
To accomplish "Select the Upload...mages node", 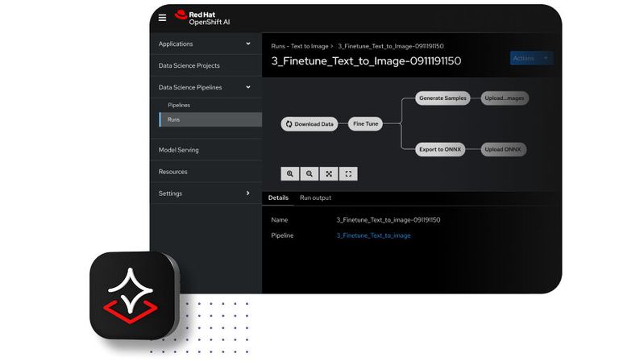I will coord(505,98).
